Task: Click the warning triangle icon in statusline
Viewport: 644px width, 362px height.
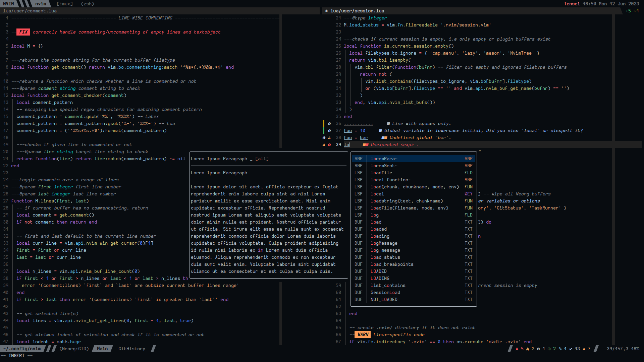Action: pyautogui.click(x=584, y=349)
